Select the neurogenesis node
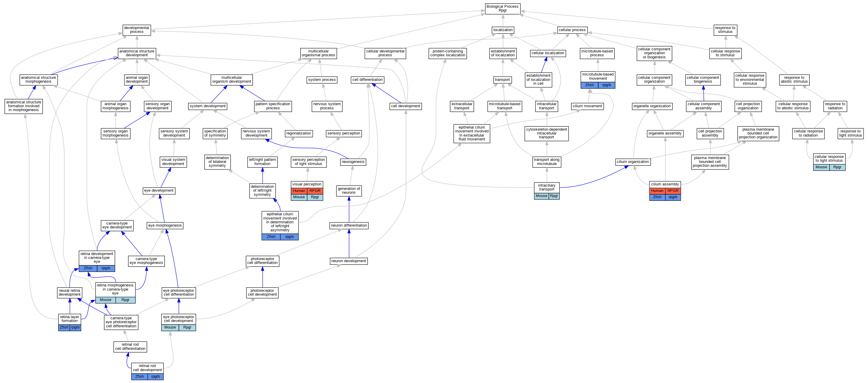The image size is (868, 383). coord(353,162)
